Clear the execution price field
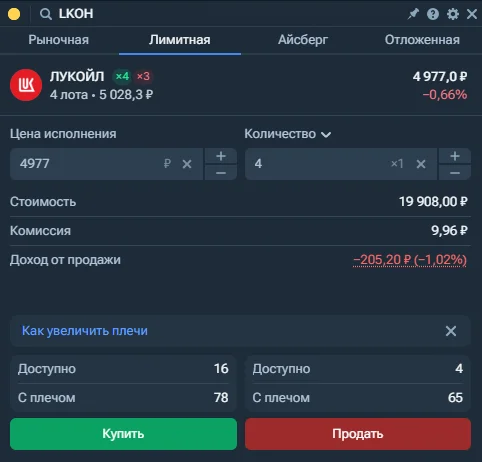The height and width of the screenshot is (462, 482). point(187,164)
